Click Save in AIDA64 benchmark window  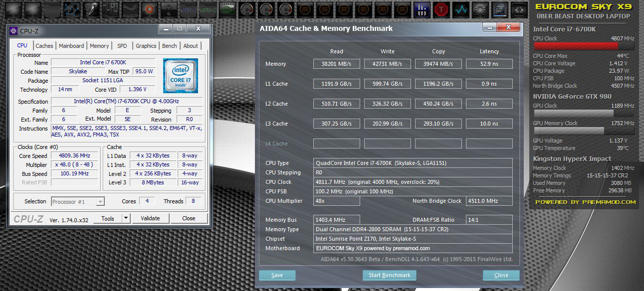[277, 275]
